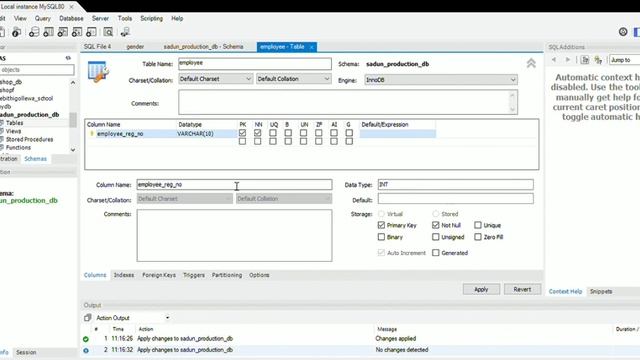
Task: Click the column Default value field
Action: pos(456,199)
